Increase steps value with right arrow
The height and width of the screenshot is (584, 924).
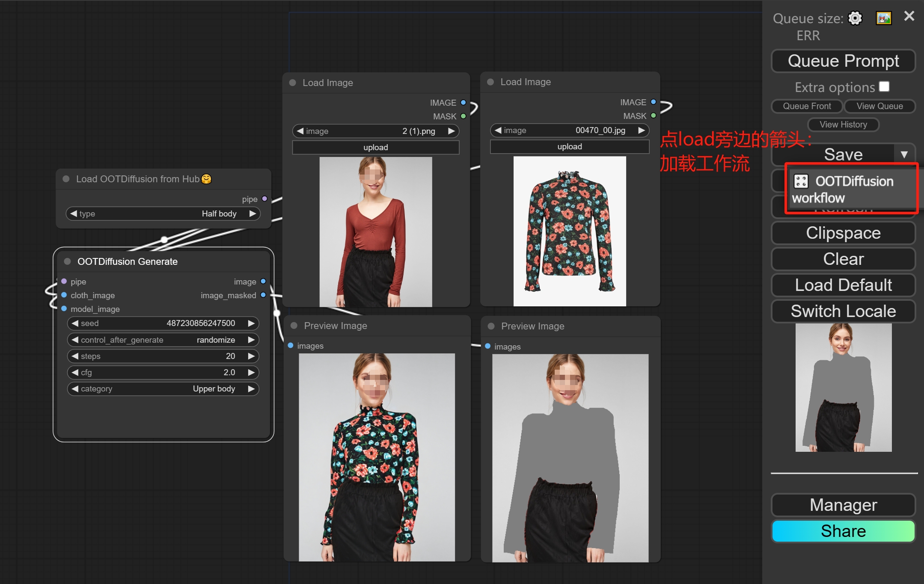[251, 356]
